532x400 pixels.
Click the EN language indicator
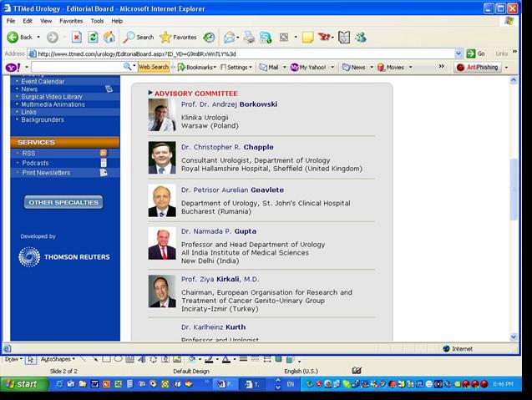tap(291, 384)
